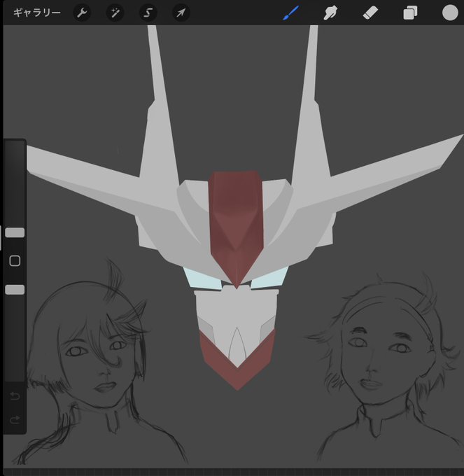Screen dimensions: 464x476
Task: Open the ギャラリー gallery
Action: click(x=36, y=13)
